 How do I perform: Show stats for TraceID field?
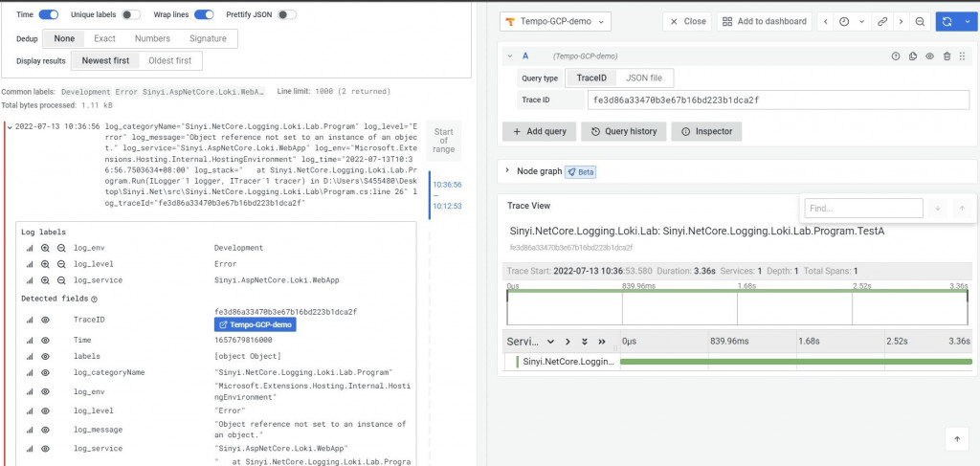29,320
